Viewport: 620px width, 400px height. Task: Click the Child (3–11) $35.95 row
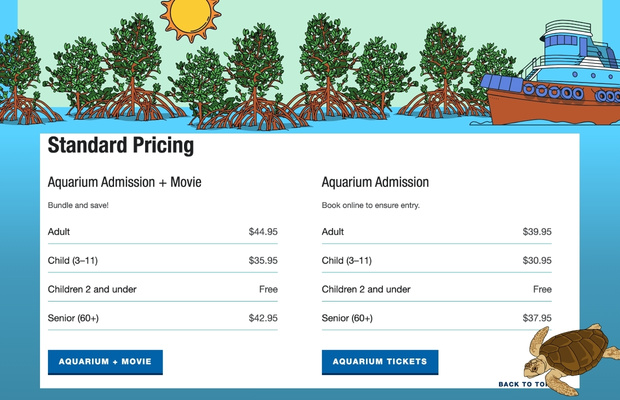tap(162, 261)
